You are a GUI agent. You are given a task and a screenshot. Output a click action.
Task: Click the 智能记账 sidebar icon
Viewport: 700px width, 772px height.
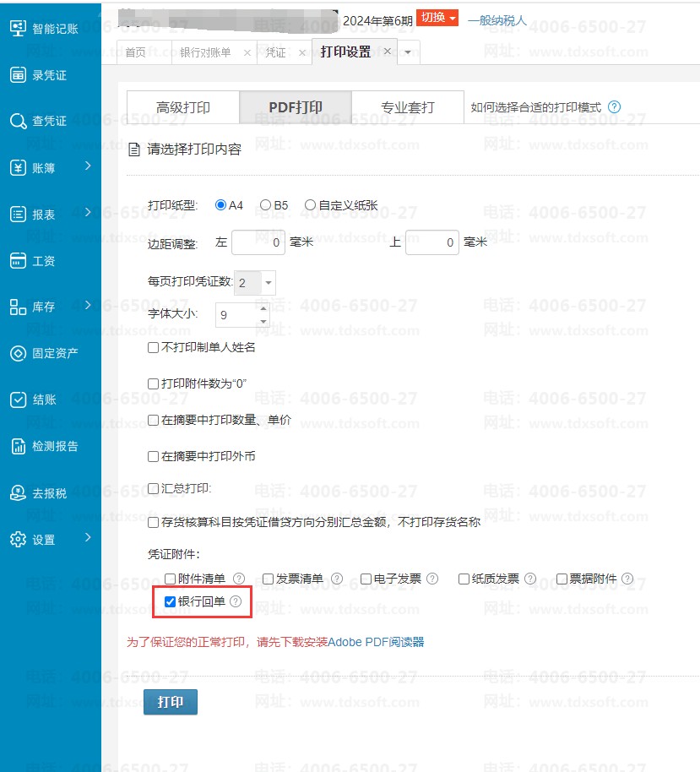[x=18, y=28]
